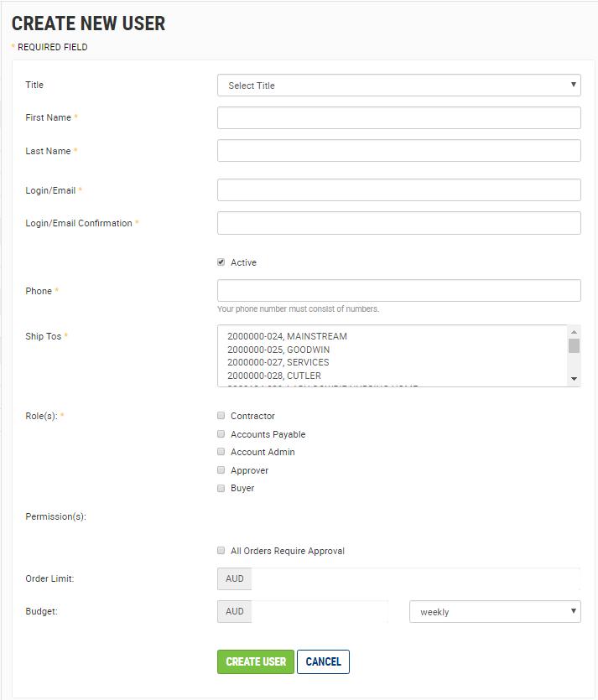Select 2000000-024, MAINSTREAM in Ship Tos

pyautogui.click(x=287, y=336)
